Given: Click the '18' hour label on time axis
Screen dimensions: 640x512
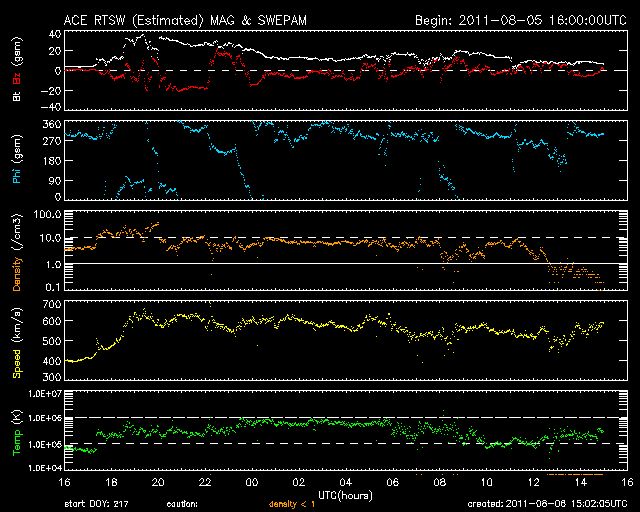Looking at the screenshot, I should coord(111,482).
